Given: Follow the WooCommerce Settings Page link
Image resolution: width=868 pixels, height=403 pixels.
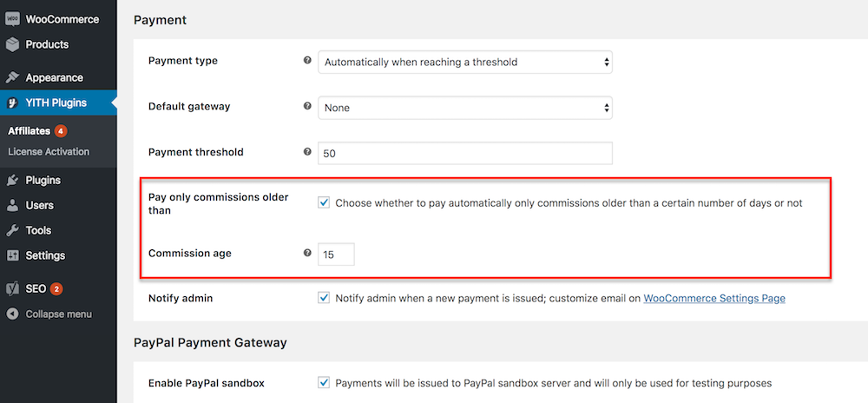Looking at the screenshot, I should click(x=713, y=298).
